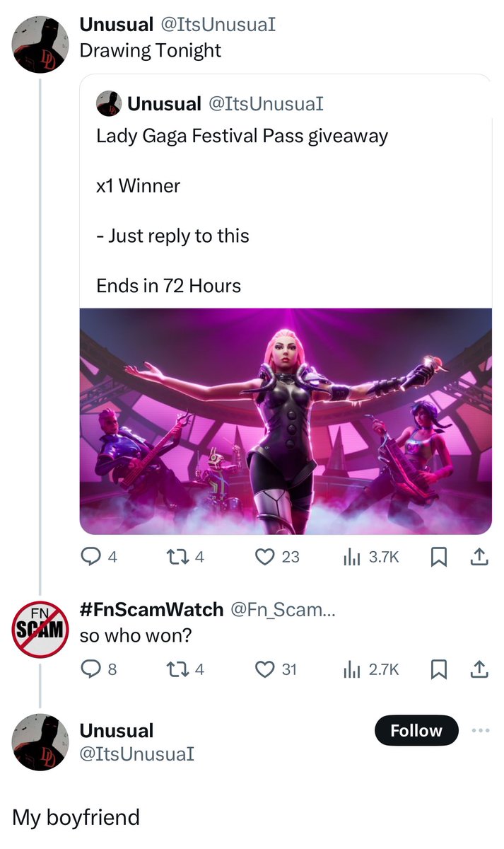This screenshot has width=504, height=849.
Task: Open more options next to Follow
Action: pos(481,730)
